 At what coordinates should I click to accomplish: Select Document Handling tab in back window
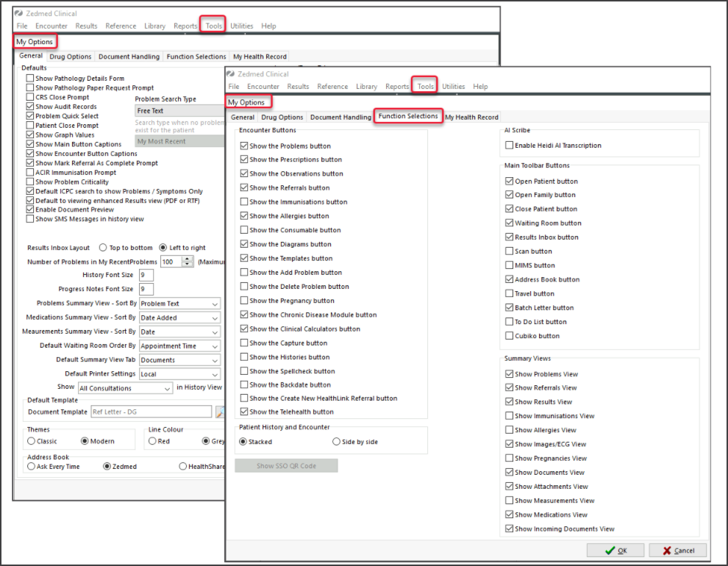click(129, 57)
